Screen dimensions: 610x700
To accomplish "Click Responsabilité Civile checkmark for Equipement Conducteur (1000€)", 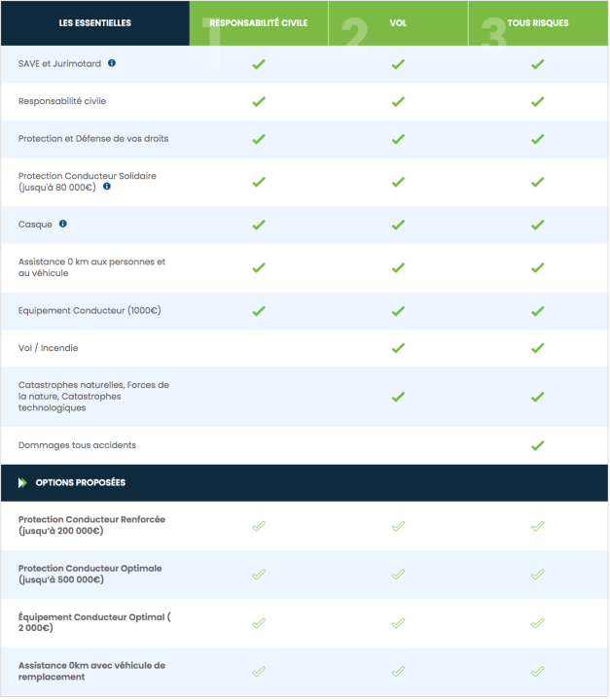I will tap(259, 311).
